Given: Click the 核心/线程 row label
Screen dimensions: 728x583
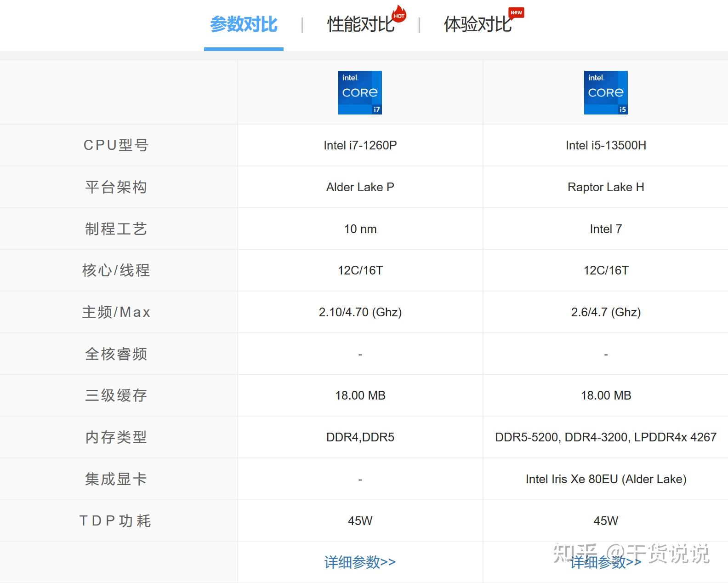Looking at the screenshot, I should click(x=116, y=270).
